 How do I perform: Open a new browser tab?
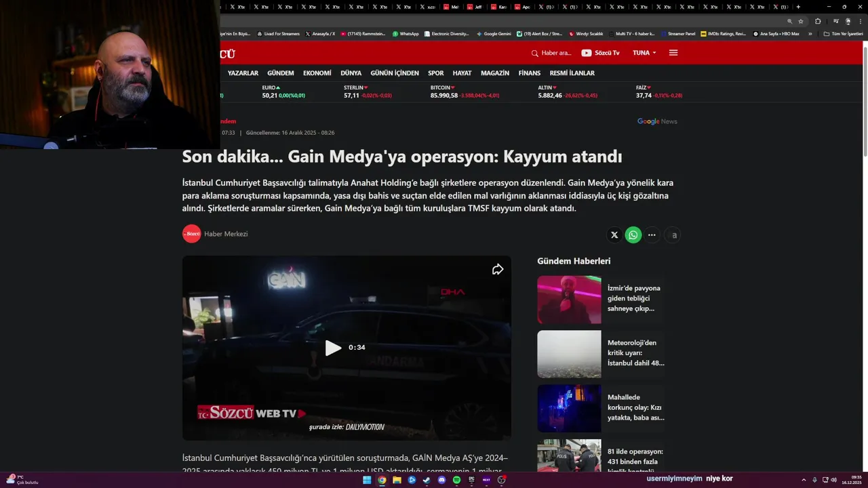coord(798,7)
